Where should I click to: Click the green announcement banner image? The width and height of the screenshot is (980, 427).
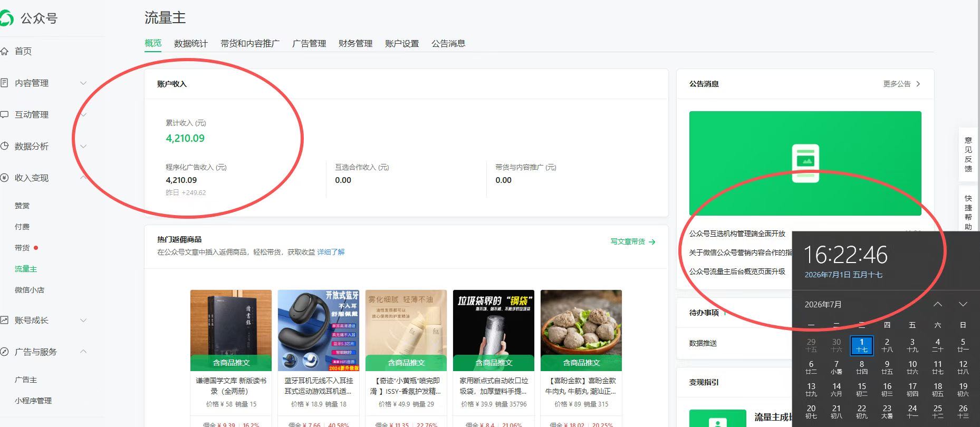coord(805,163)
